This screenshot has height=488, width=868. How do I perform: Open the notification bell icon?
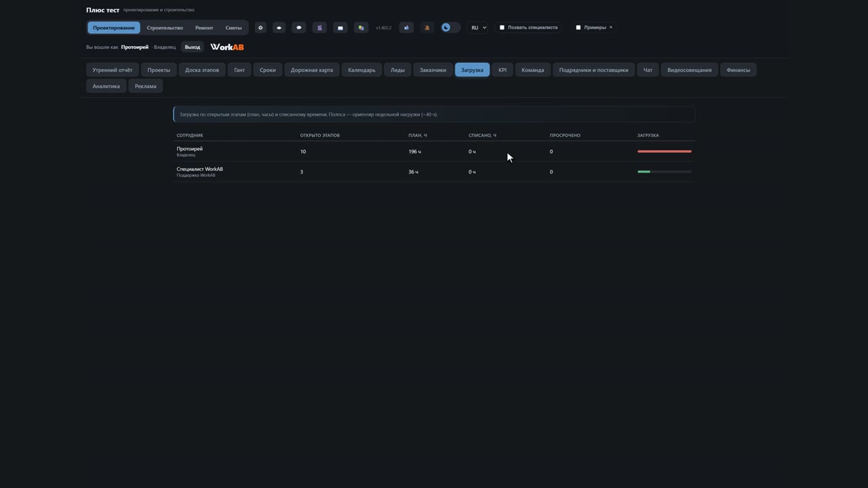pyautogui.click(x=427, y=28)
